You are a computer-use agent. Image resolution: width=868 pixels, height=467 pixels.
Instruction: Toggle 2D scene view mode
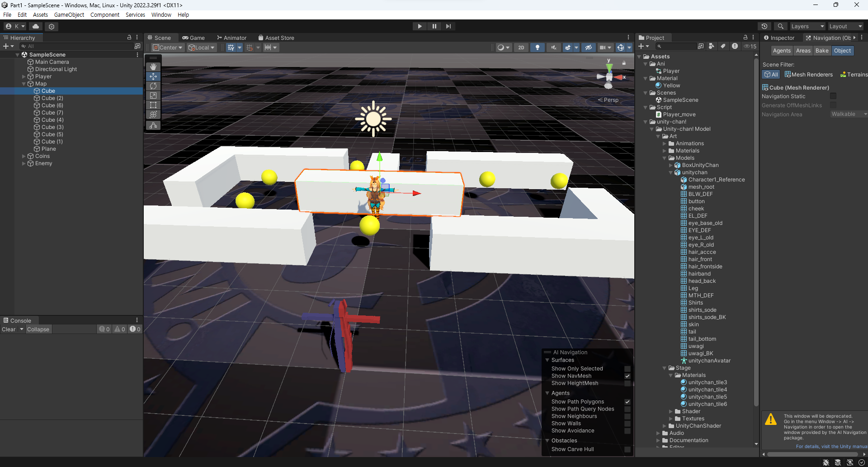521,48
